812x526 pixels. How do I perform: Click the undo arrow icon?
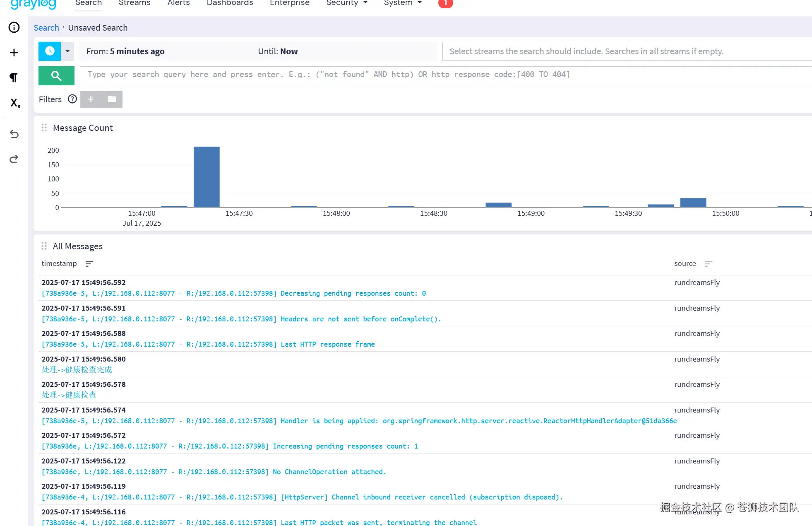pos(14,134)
